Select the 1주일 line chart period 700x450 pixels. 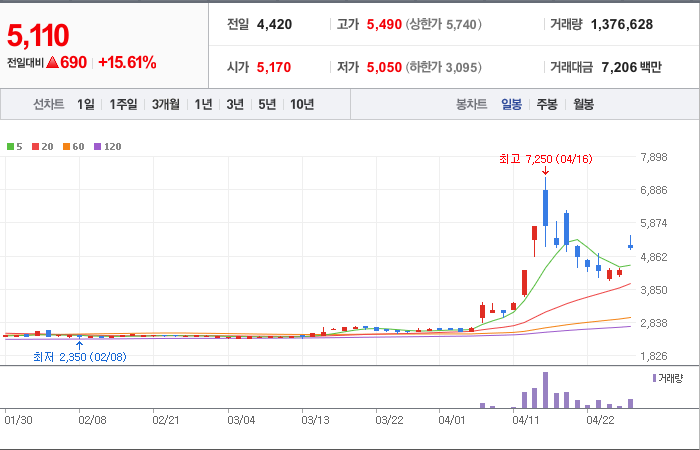(x=124, y=104)
